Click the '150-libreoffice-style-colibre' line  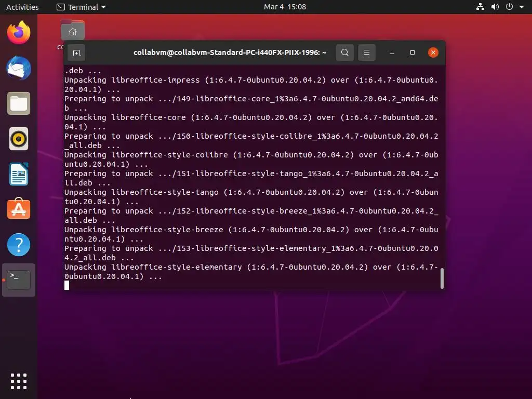(251, 141)
